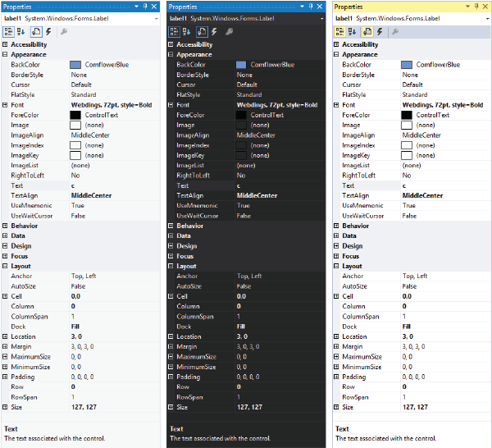Open label1 object dropdown in right panel
492x448 pixels.
click(487, 19)
